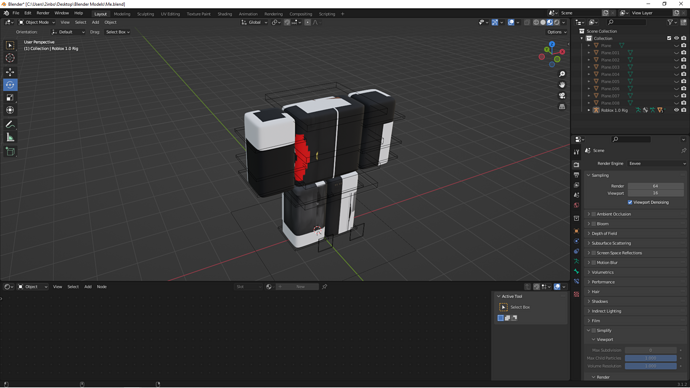Choose the Move tool
This screenshot has height=388, width=690.
pos(10,72)
